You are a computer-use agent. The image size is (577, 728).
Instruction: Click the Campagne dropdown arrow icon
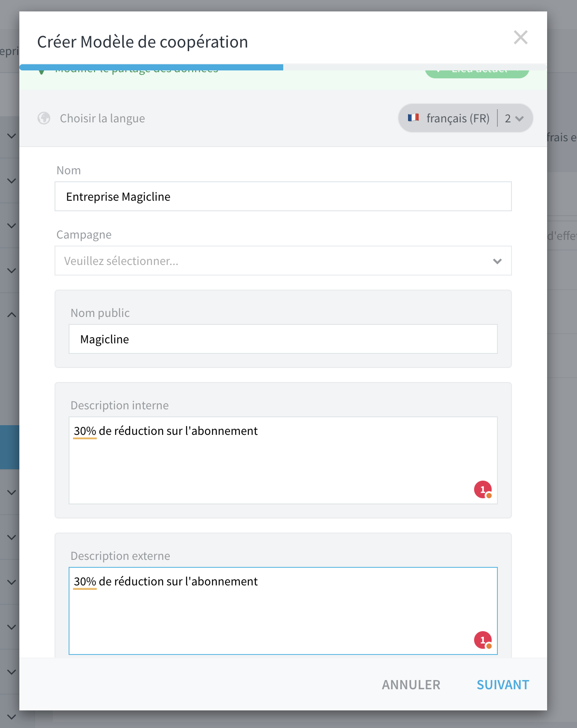point(497,261)
